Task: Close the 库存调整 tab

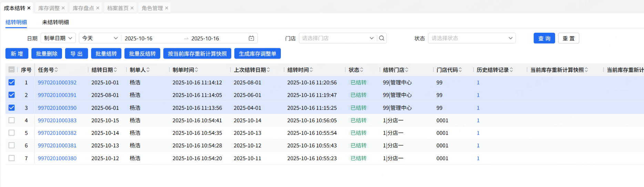Action: click(63, 8)
